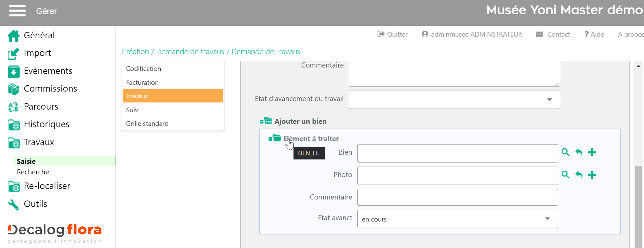The image size is (644, 248).
Task: Click the search icon beside Bien field
Action: pos(565,152)
